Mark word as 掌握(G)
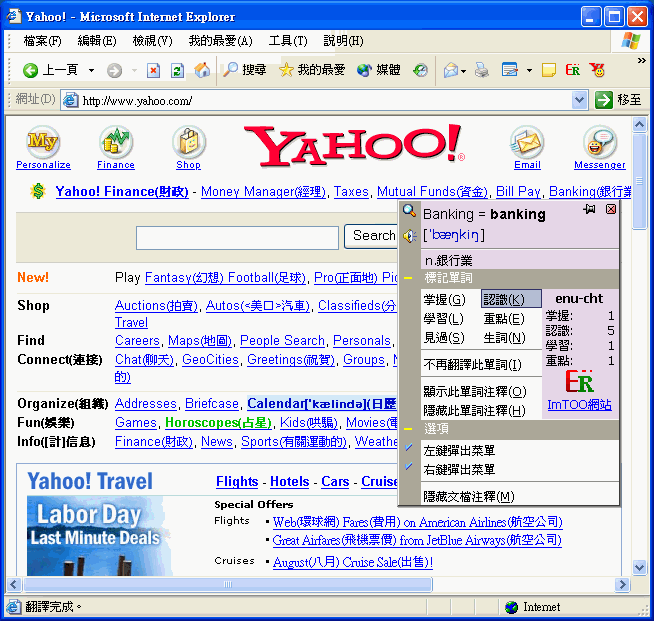The height and width of the screenshot is (621, 654). click(x=445, y=299)
